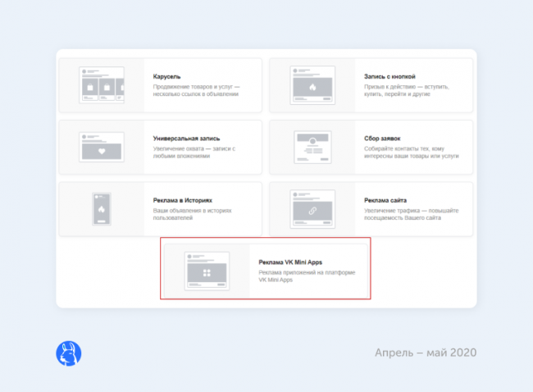Open the Реклама VK Mini Apps heading
The width and height of the screenshot is (533, 392).
tap(290, 262)
